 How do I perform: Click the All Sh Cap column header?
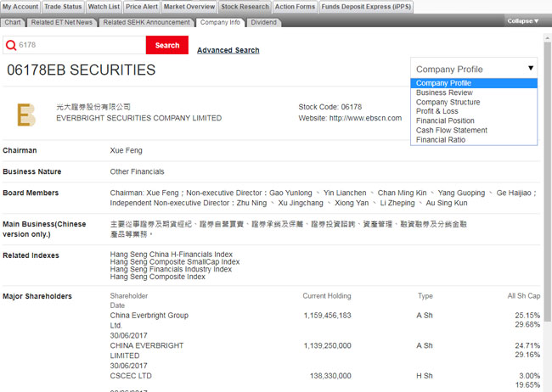524,296
